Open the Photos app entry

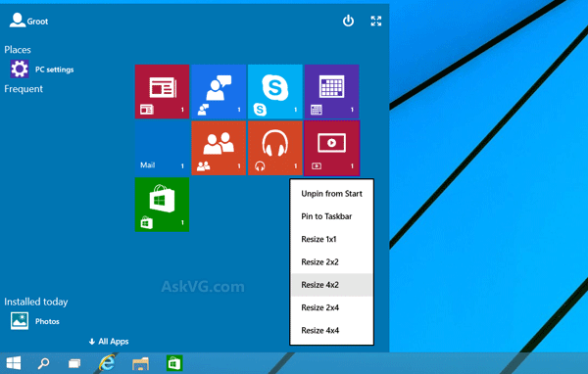pyautogui.click(x=35, y=321)
